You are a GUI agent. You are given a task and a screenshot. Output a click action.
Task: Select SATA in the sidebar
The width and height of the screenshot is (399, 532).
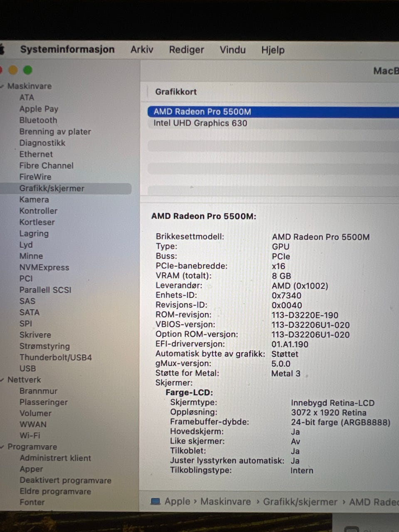click(30, 312)
